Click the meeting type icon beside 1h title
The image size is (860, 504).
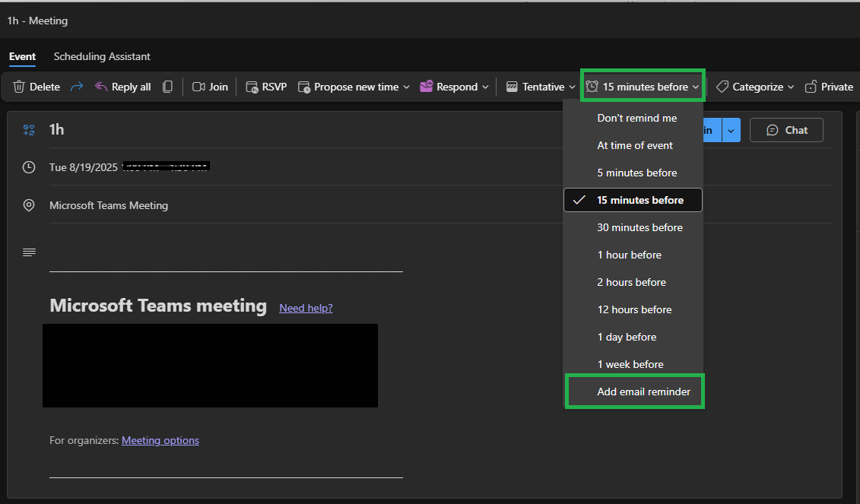[x=29, y=130]
